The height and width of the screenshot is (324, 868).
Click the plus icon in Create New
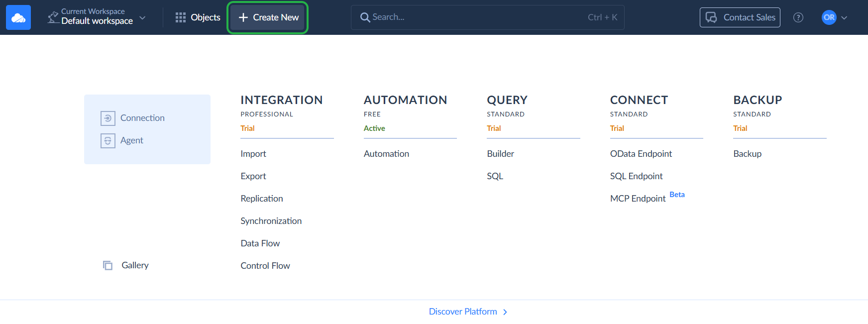pyautogui.click(x=243, y=17)
